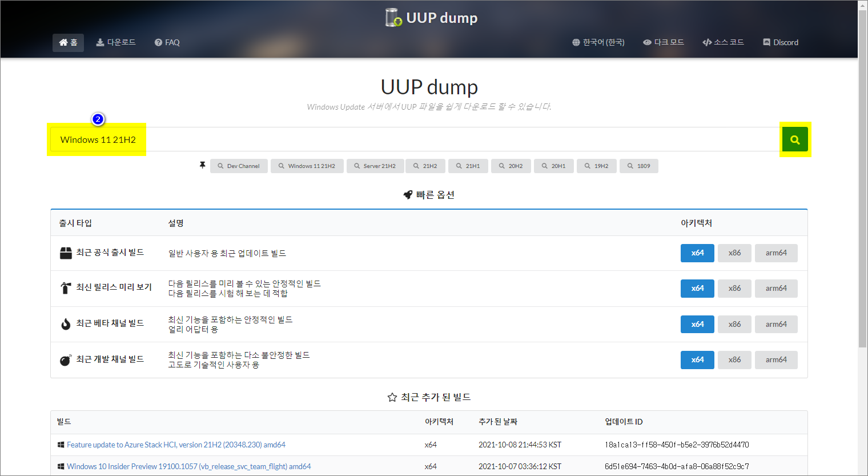
Task: Open the 한국어(한국) language selector
Action: pyautogui.click(x=598, y=42)
